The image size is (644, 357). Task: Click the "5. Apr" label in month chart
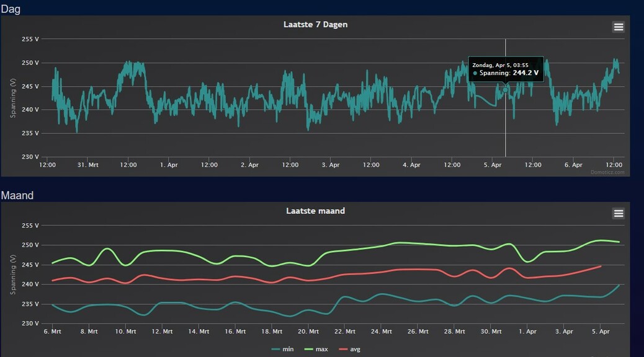pos(599,332)
